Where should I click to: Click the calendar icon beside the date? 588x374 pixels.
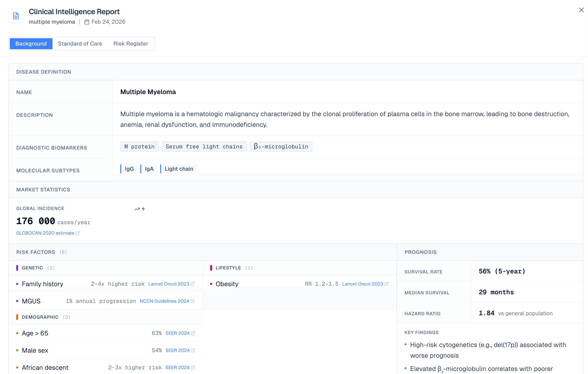point(87,22)
